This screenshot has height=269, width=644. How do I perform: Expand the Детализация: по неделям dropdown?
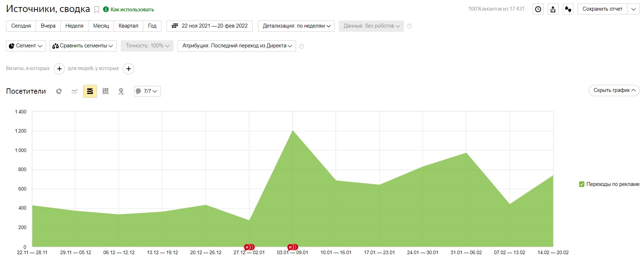tap(296, 26)
